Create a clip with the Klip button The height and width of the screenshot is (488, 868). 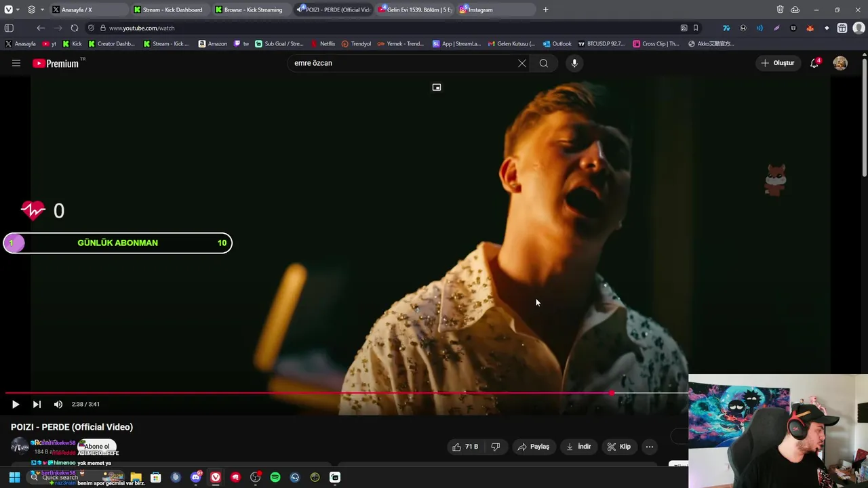(619, 447)
